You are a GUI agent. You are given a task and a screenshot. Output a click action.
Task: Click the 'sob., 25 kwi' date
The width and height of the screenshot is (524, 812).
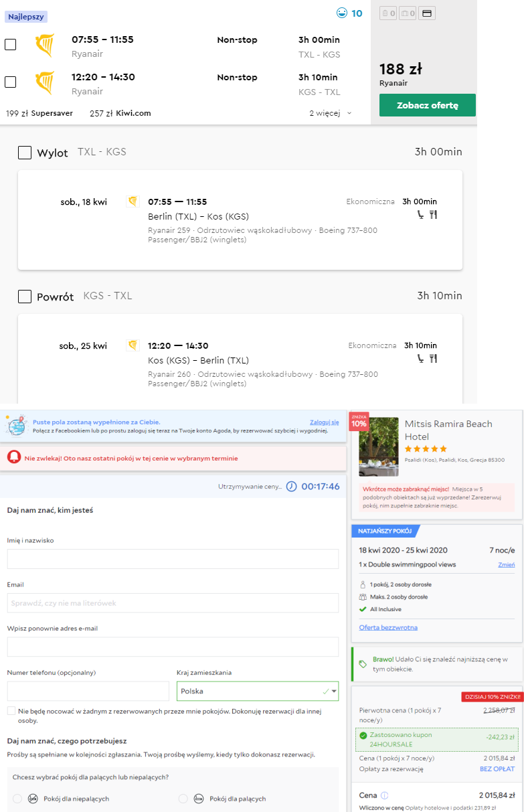[x=83, y=346]
